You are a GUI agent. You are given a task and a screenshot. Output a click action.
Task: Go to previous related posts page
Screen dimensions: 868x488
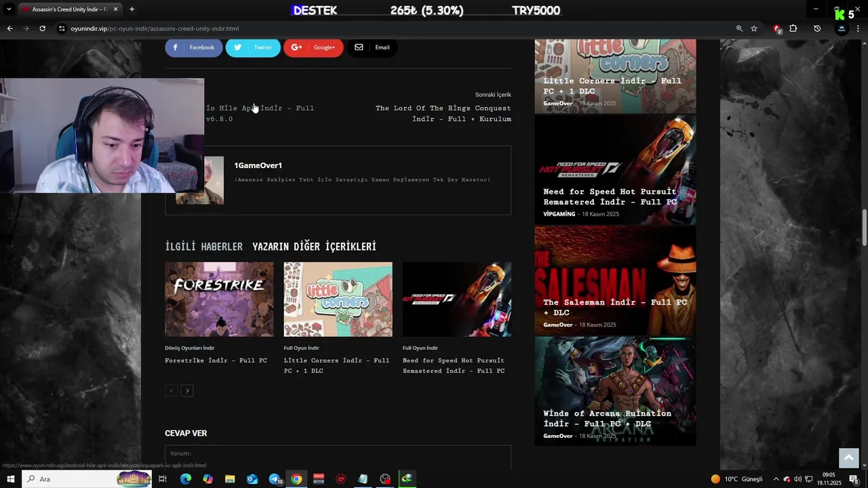pos(171,390)
